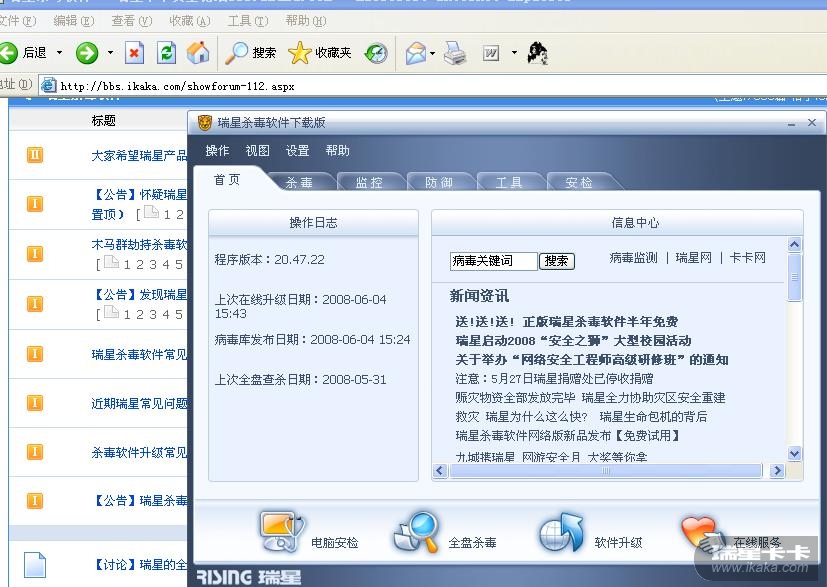Open the 病毒监测 link
This screenshot has height=587, width=827.
[633, 258]
